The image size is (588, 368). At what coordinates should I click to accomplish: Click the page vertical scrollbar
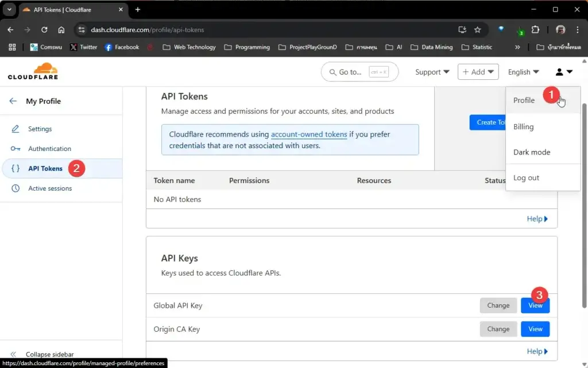(584, 206)
